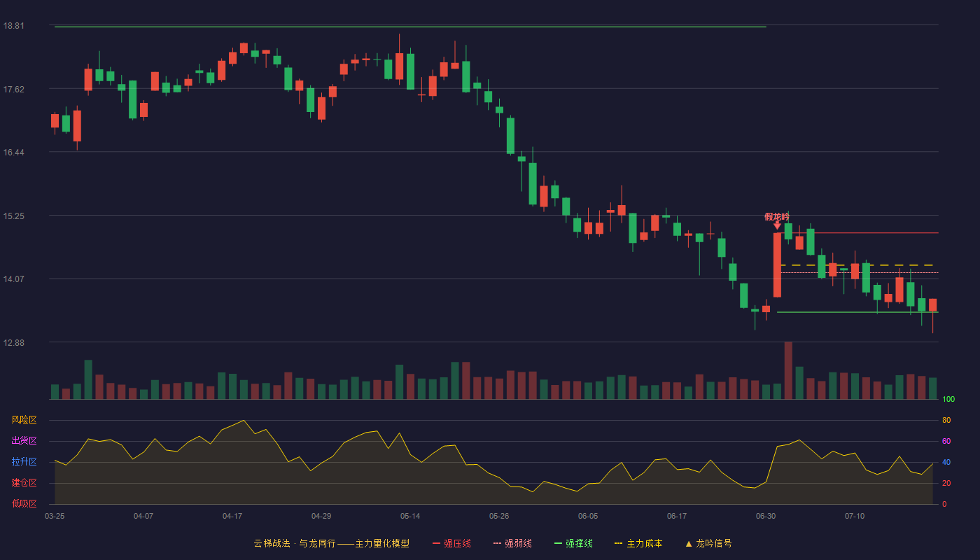This screenshot has height=560, width=980.
Task: Click the 15.25 price axis label
Action: (x=13, y=216)
